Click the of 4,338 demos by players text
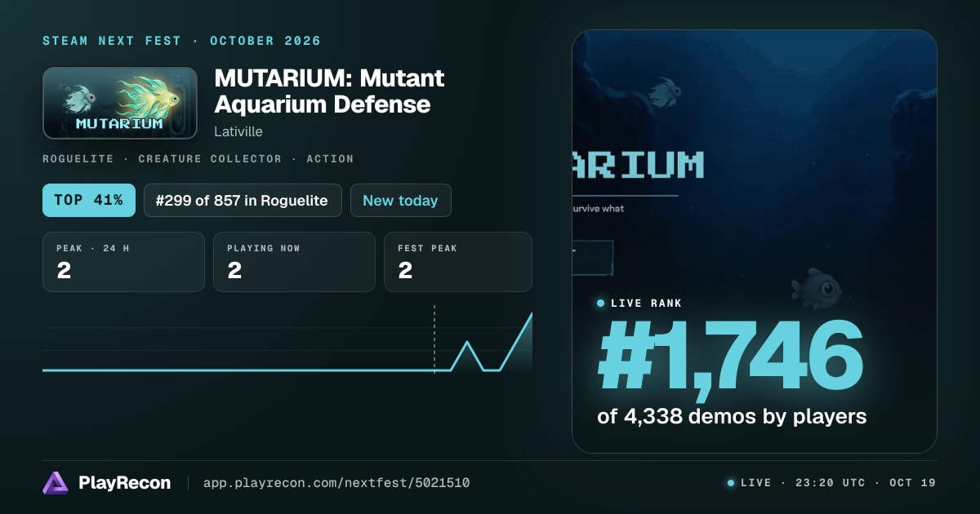Screen dimensions: 980x514 pyautogui.click(x=732, y=417)
